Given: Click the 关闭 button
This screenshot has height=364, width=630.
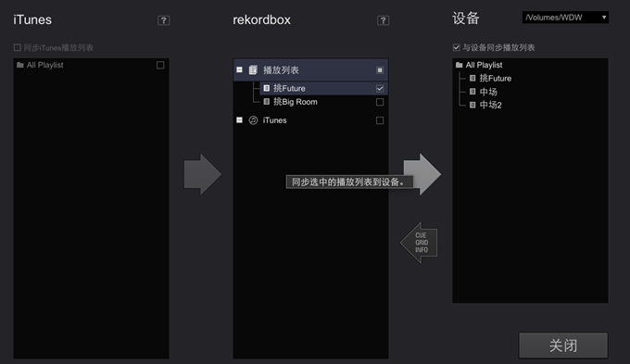Looking at the screenshot, I should click(x=563, y=345).
